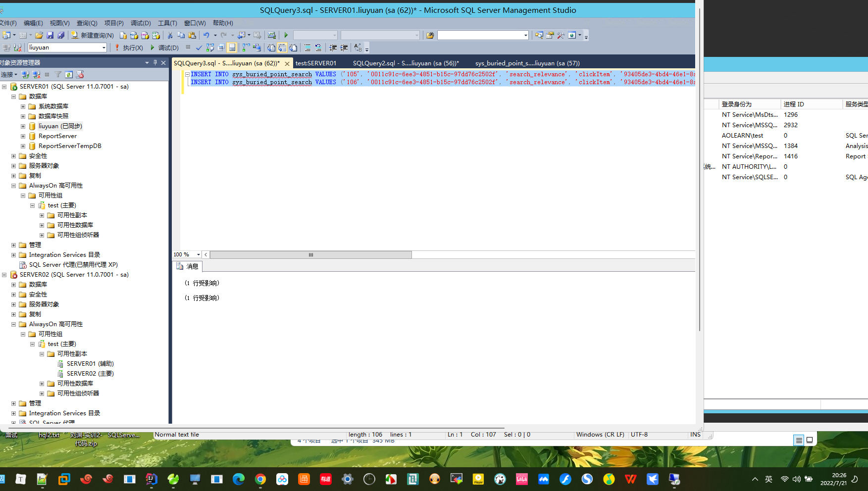The width and height of the screenshot is (868, 491).
Task: Click the Object Explorer filter funnel icon
Action: pos(58,74)
